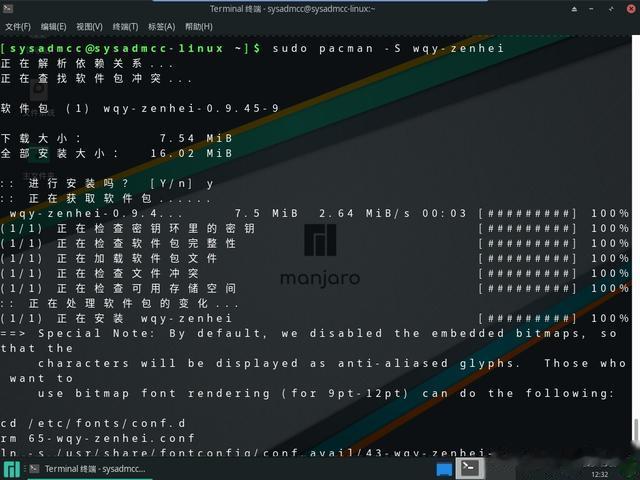The image size is (640, 480).
Task: Click the package name 'wqy-zenhei-0.9.45-9'
Action: (x=191, y=109)
